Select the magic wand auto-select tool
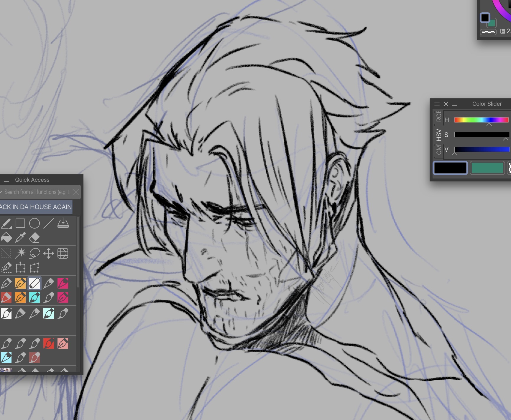 pyautogui.click(x=20, y=253)
